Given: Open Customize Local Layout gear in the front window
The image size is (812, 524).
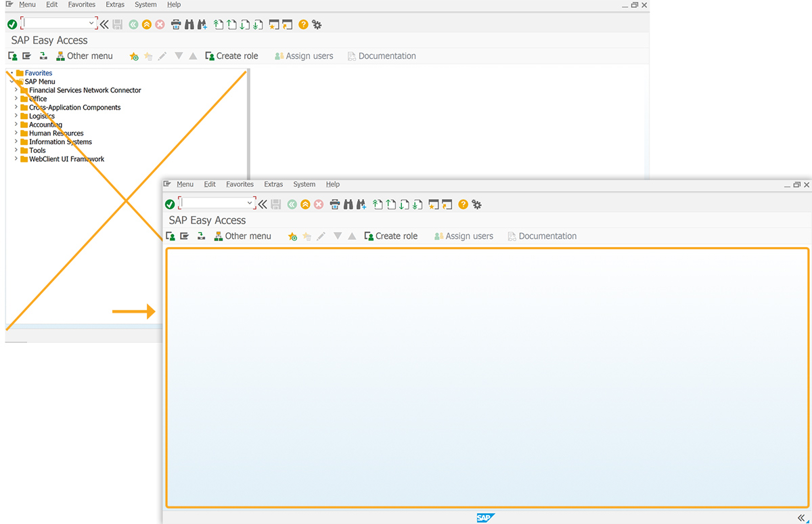Looking at the screenshot, I should [x=476, y=204].
